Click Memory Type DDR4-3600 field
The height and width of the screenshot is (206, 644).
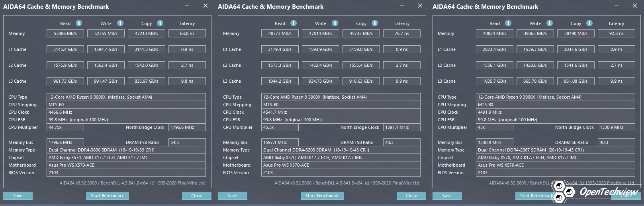(126, 150)
